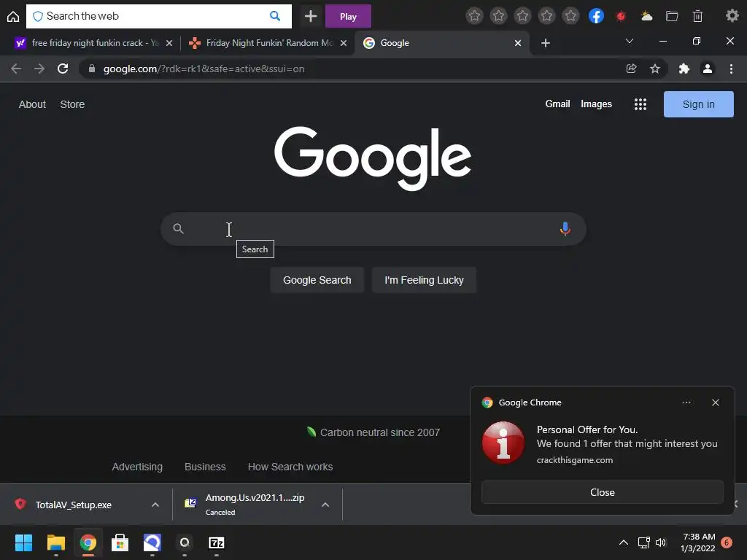
Task: Open the About link
Action: point(32,104)
